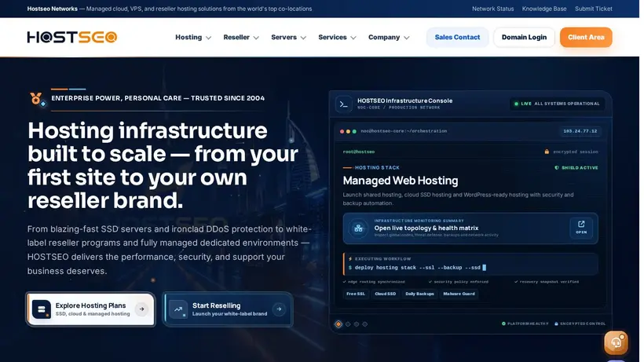Click the Managed Web Hosting heading
The image size is (644, 362).
pos(401,181)
